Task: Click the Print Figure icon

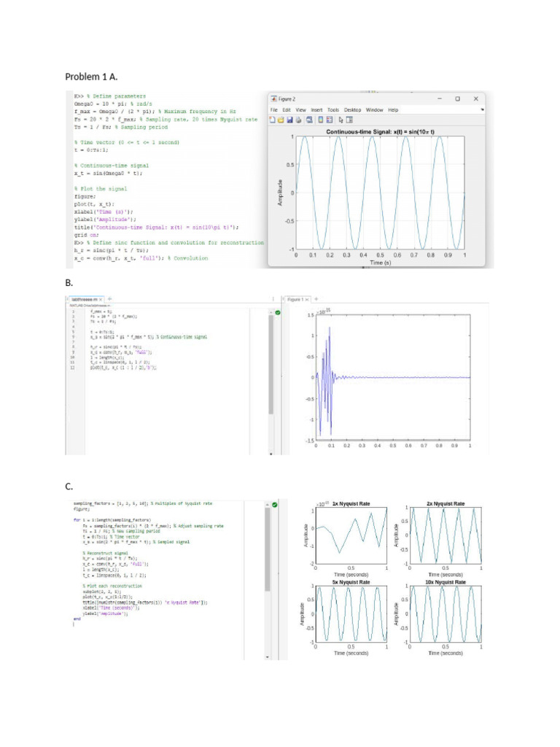Action: click(x=298, y=120)
